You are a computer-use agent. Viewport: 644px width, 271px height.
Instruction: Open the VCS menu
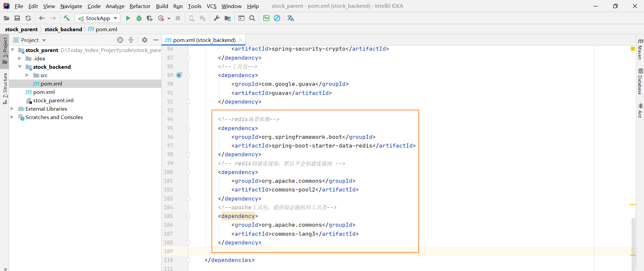click(x=212, y=6)
